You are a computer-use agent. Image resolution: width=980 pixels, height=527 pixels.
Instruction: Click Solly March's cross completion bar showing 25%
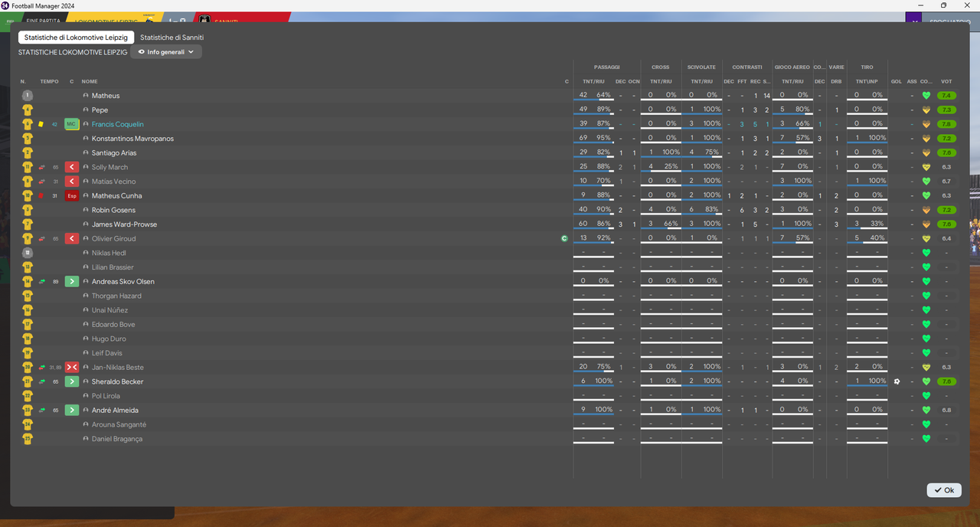pos(661,172)
